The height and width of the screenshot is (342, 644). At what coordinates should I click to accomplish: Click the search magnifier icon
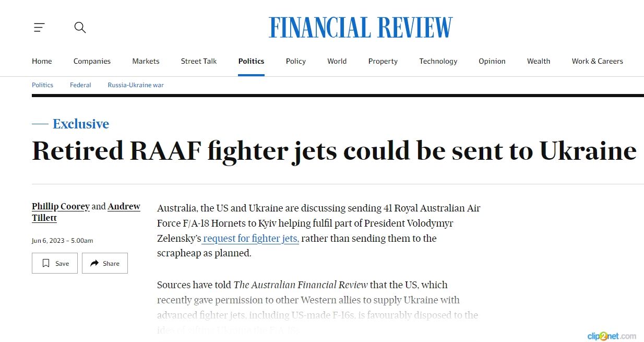tap(80, 28)
